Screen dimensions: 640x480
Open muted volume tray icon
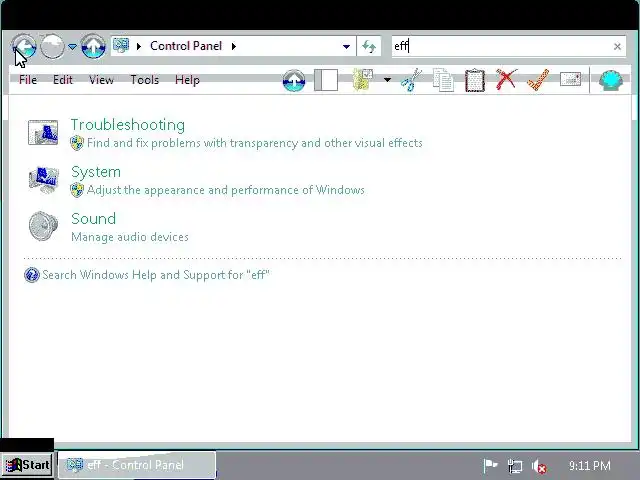(x=539, y=466)
